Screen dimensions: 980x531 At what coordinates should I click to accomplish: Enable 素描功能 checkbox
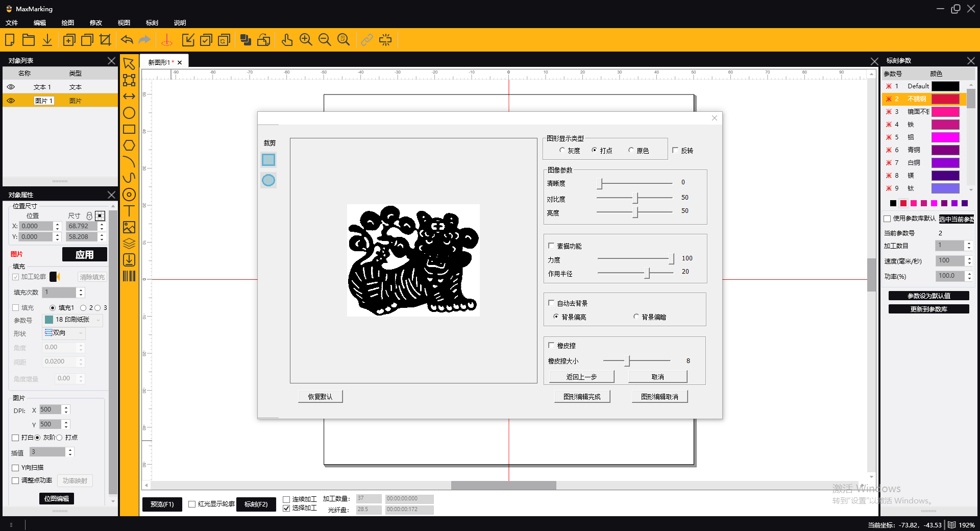[x=551, y=246]
